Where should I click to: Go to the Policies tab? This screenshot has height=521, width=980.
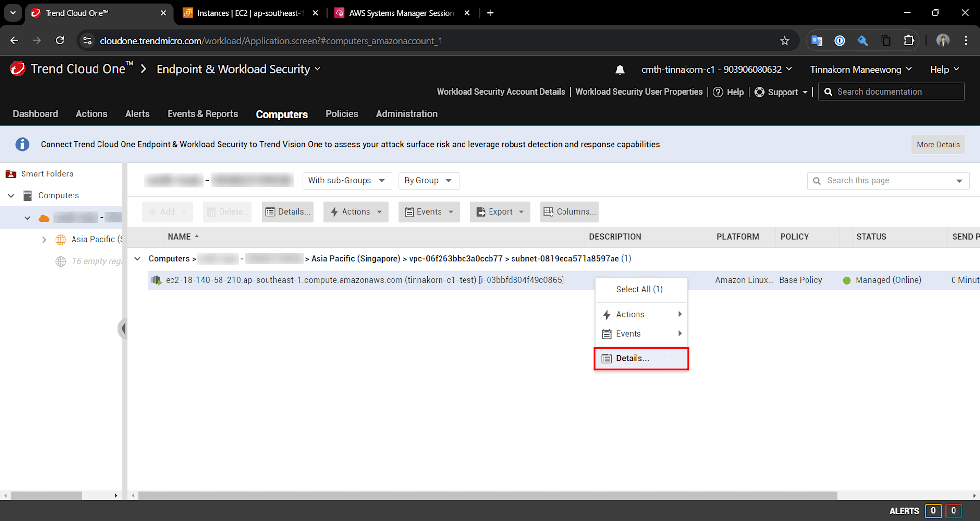click(x=342, y=114)
